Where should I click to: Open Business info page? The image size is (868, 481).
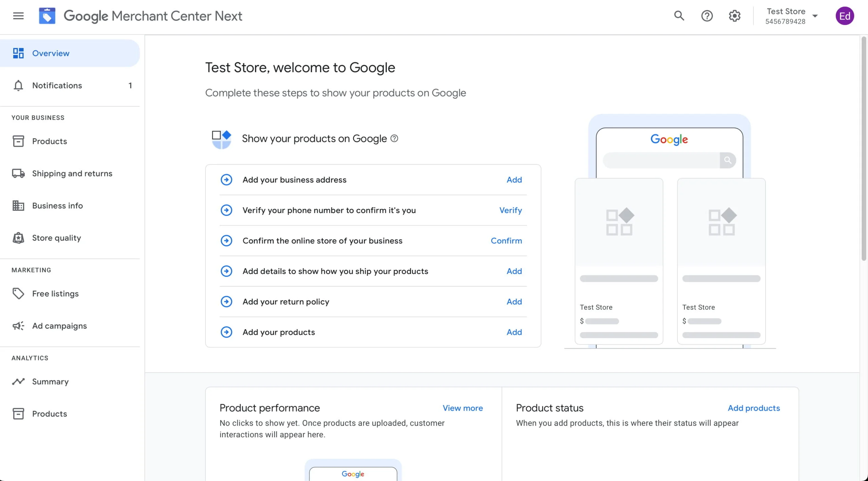click(x=70, y=206)
